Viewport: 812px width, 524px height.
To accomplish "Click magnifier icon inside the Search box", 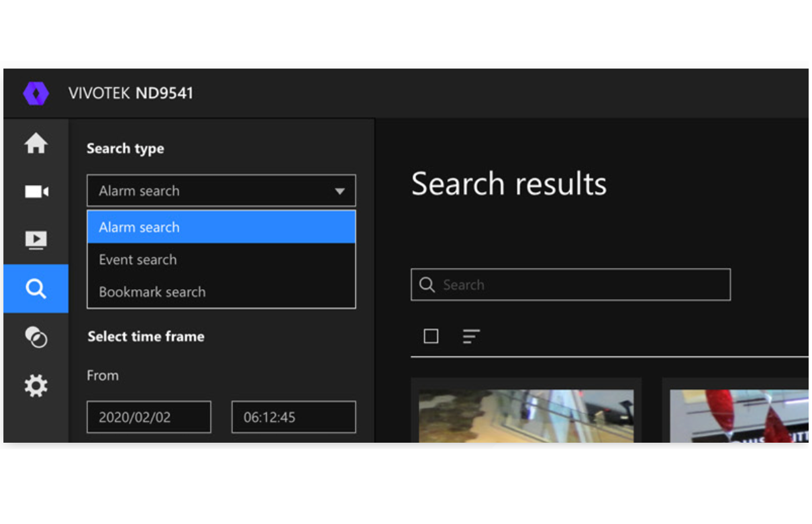I will (427, 284).
